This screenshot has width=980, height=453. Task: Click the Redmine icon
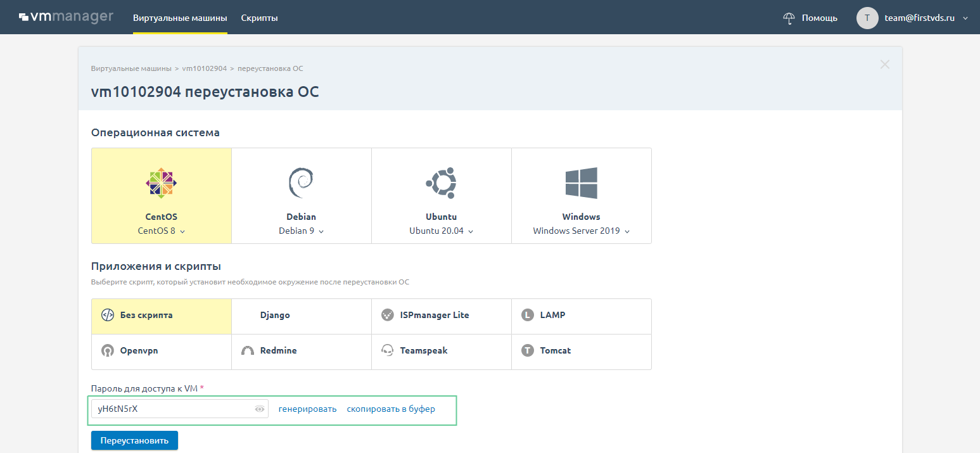[x=248, y=351]
